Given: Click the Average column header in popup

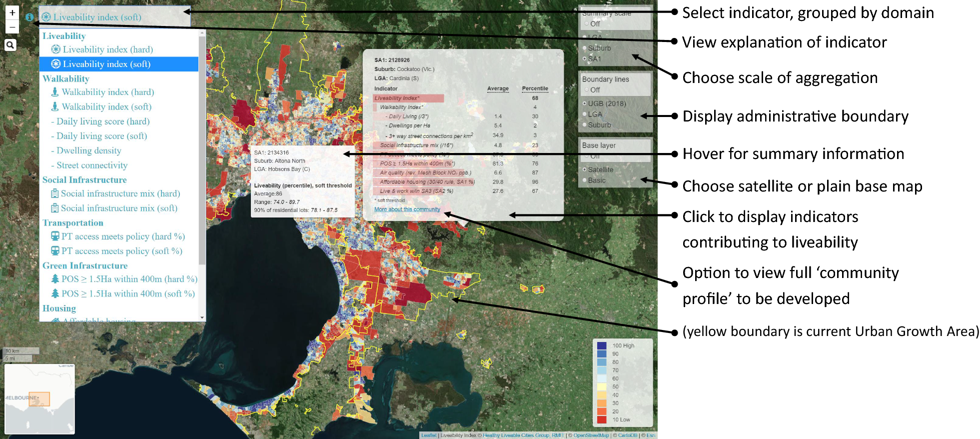Looking at the screenshot, I should click(x=498, y=88).
